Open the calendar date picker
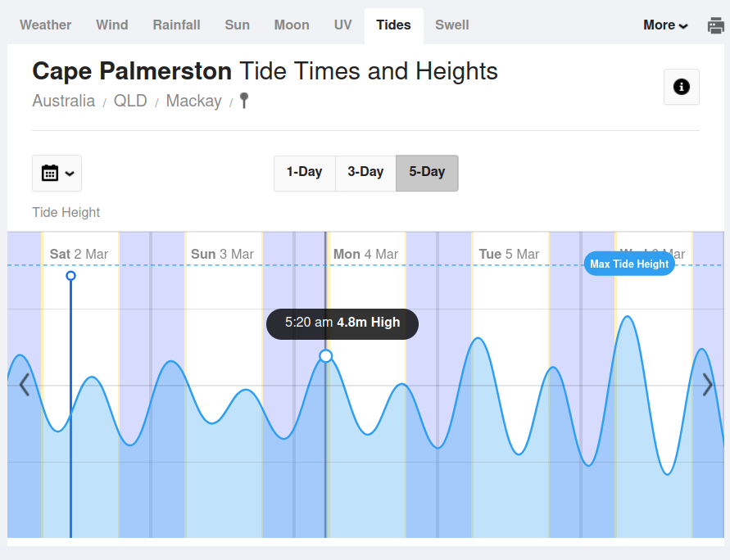This screenshot has height=560, width=730. (57, 173)
